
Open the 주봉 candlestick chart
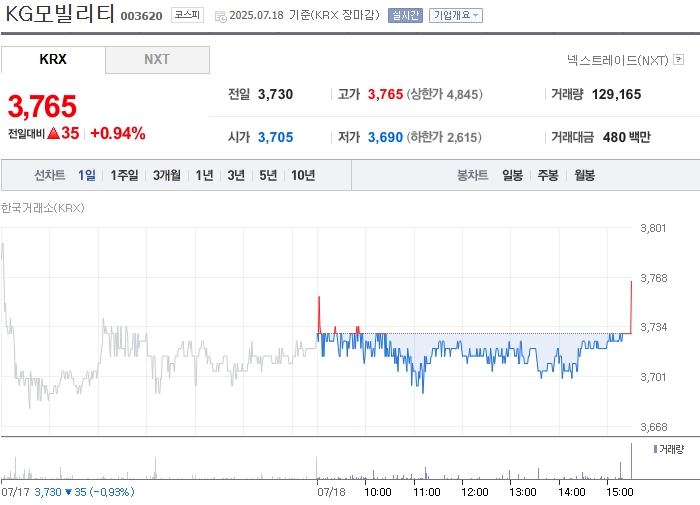pos(548,175)
